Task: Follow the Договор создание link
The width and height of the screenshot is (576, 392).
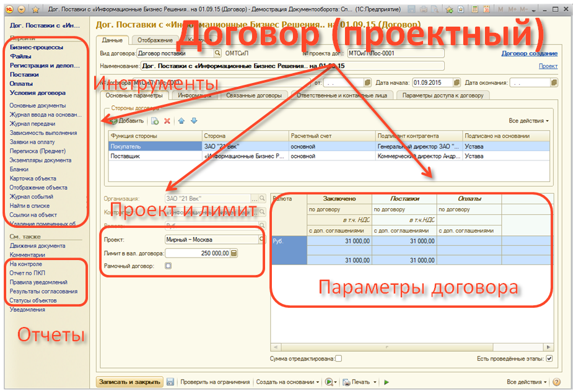Action: click(529, 53)
